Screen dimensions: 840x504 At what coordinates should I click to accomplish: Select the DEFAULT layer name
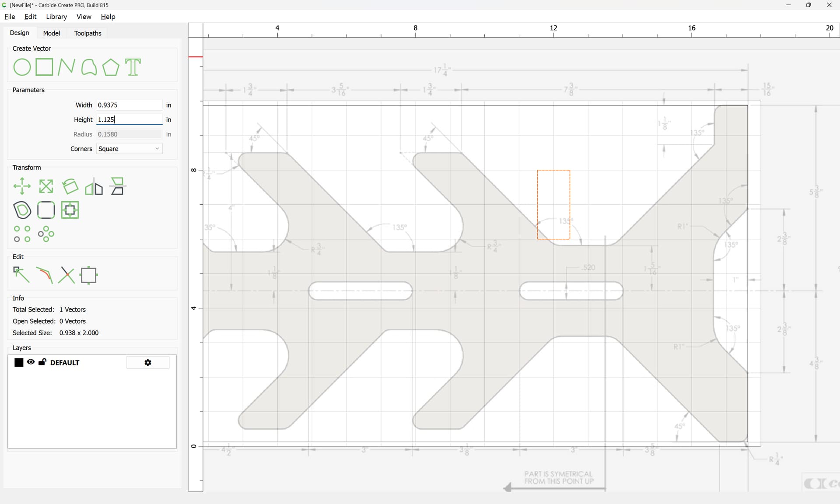(x=65, y=363)
